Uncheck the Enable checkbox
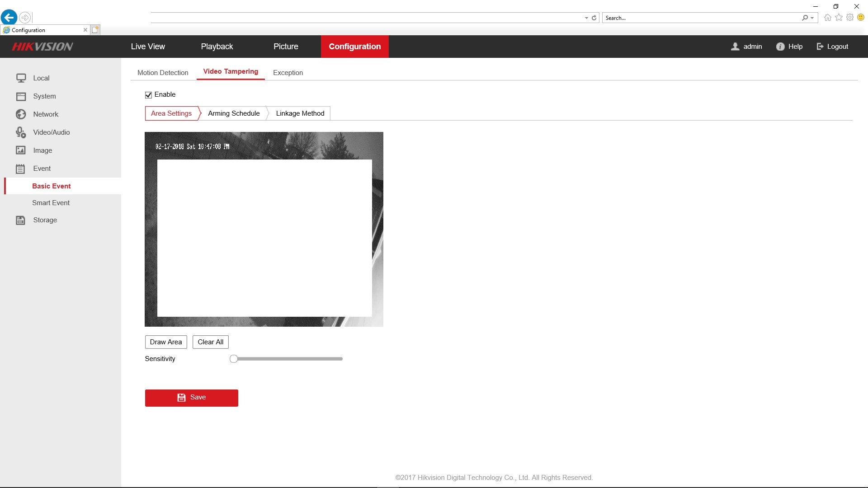This screenshot has width=868, height=488. [148, 95]
